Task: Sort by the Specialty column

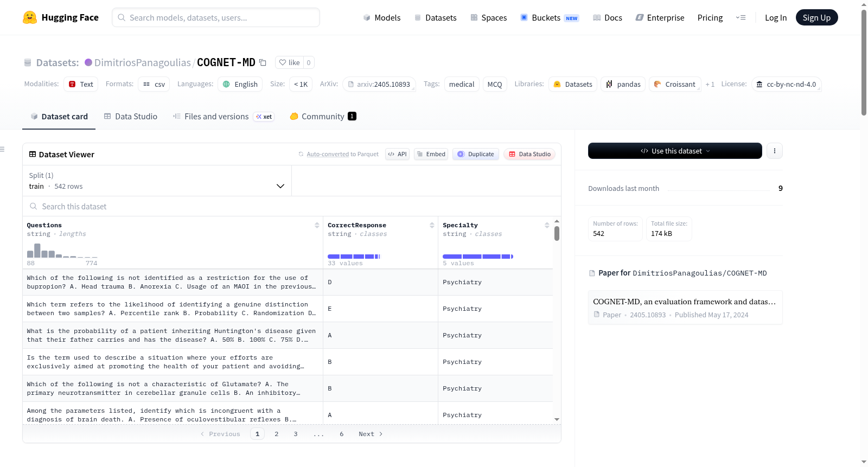Action: click(547, 225)
